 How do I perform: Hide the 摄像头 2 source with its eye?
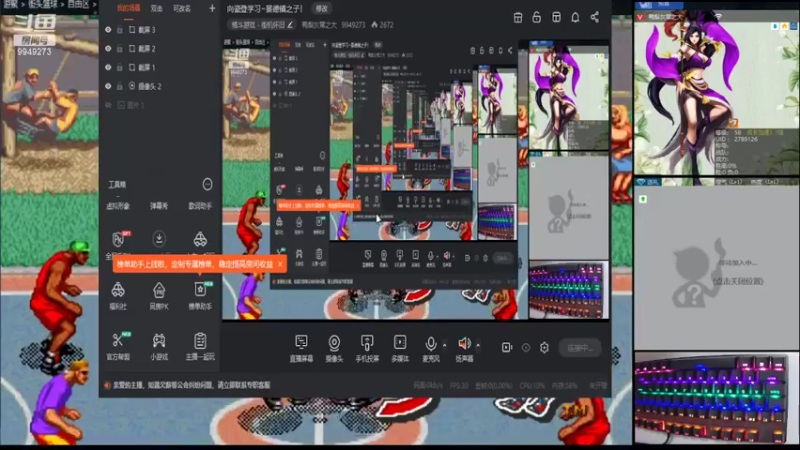[108, 86]
